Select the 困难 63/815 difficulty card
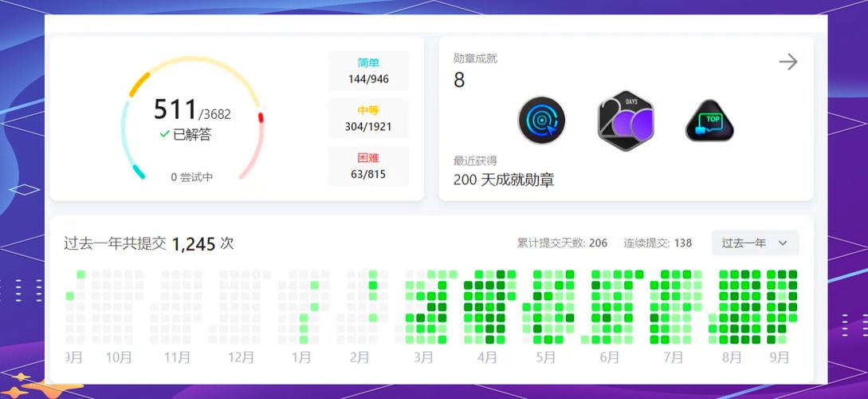Image resolution: width=868 pixels, height=399 pixels. pyautogui.click(x=369, y=166)
